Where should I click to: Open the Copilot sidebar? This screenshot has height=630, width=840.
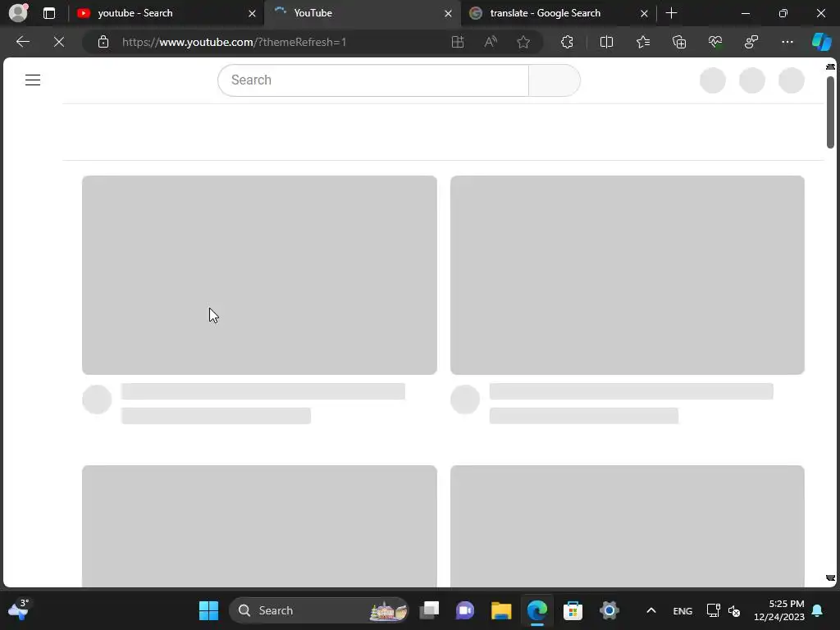pos(822,42)
